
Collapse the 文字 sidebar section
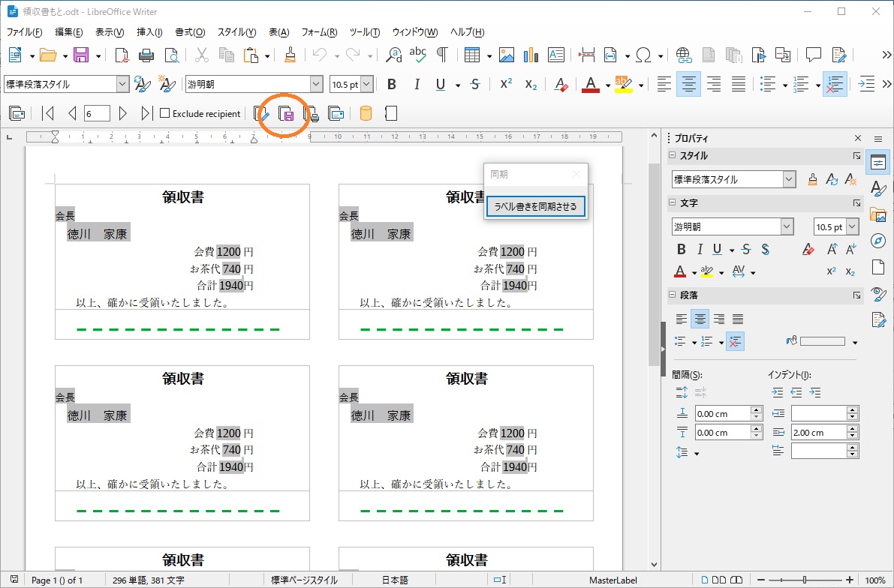673,202
